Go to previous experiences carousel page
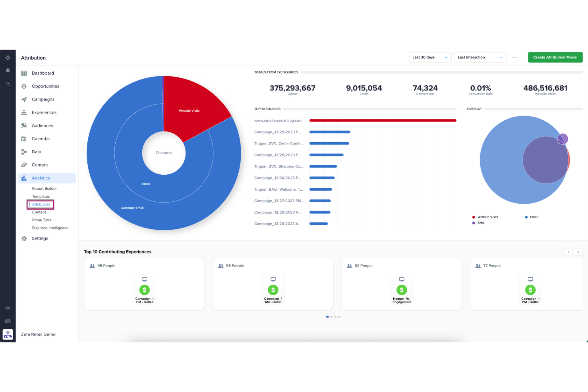Image resolution: width=588 pixels, height=392 pixels. tap(568, 252)
